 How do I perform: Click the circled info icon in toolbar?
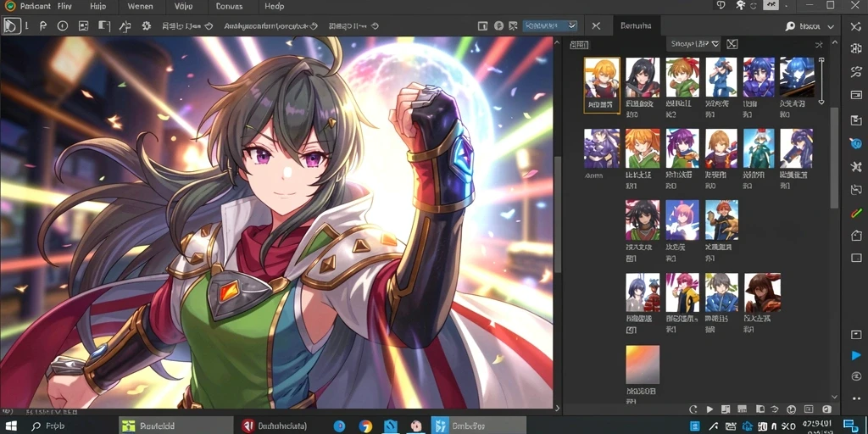pyautogui.click(x=63, y=25)
